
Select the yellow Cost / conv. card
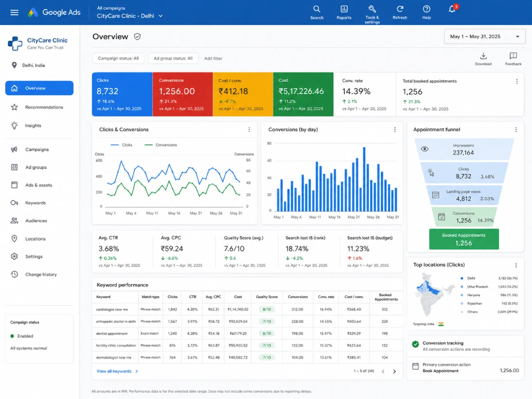click(243, 95)
